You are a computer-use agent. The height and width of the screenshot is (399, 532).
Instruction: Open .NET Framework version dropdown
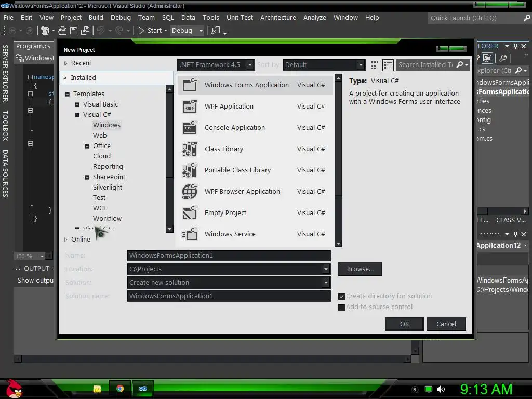click(250, 64)
